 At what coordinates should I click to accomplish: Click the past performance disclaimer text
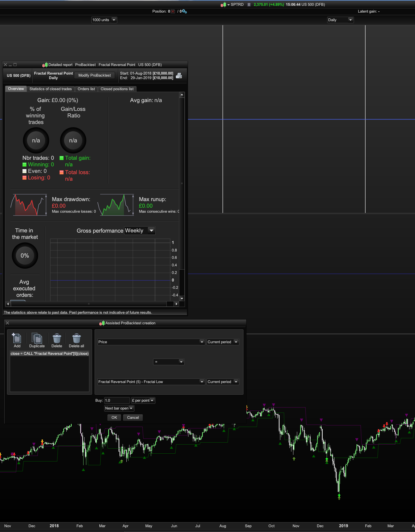[78, 312]
